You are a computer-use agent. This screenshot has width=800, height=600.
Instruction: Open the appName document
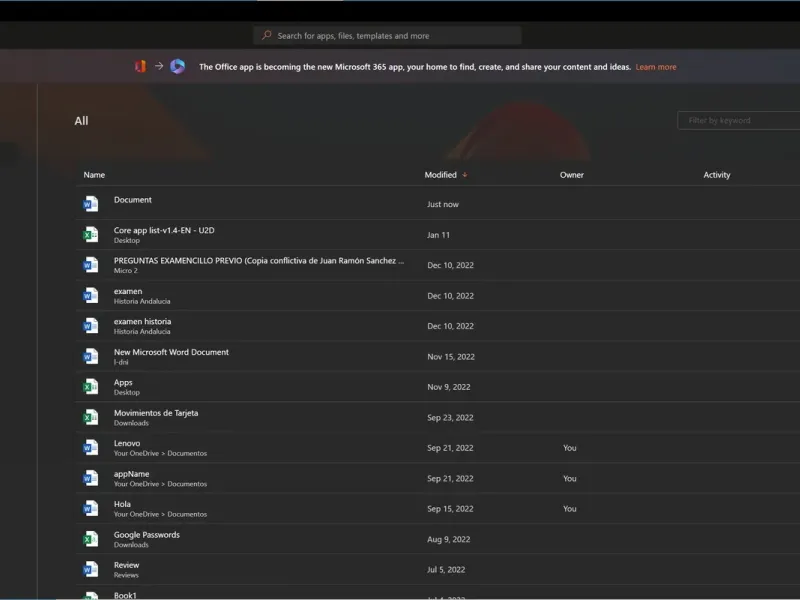132,474
